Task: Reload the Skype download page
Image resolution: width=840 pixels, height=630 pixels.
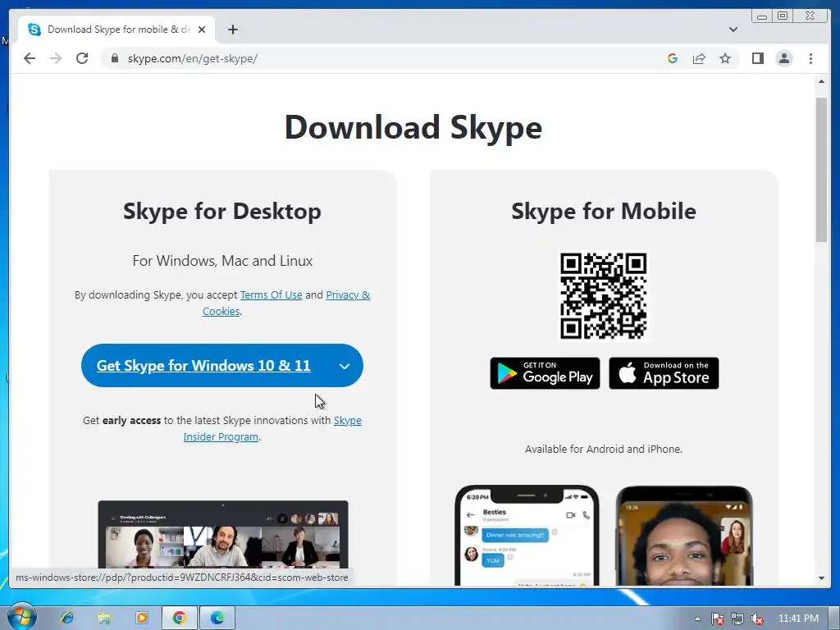Action: 82,58
